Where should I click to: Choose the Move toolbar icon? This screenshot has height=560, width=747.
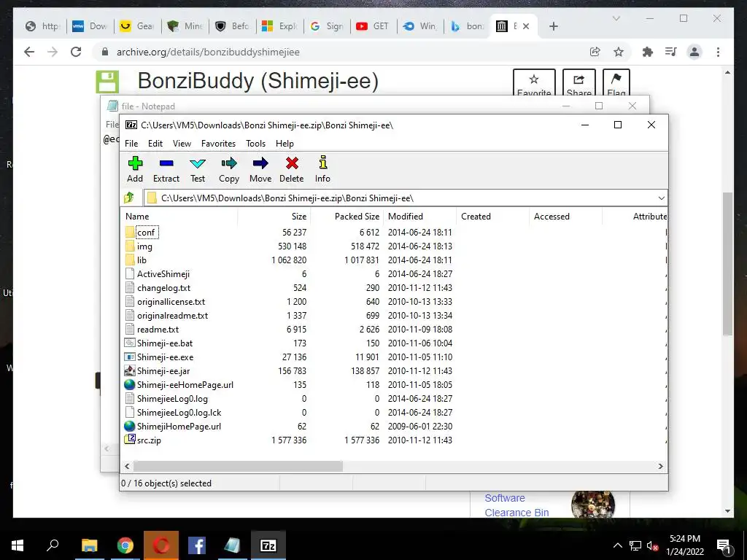click(x=260, y=169)
